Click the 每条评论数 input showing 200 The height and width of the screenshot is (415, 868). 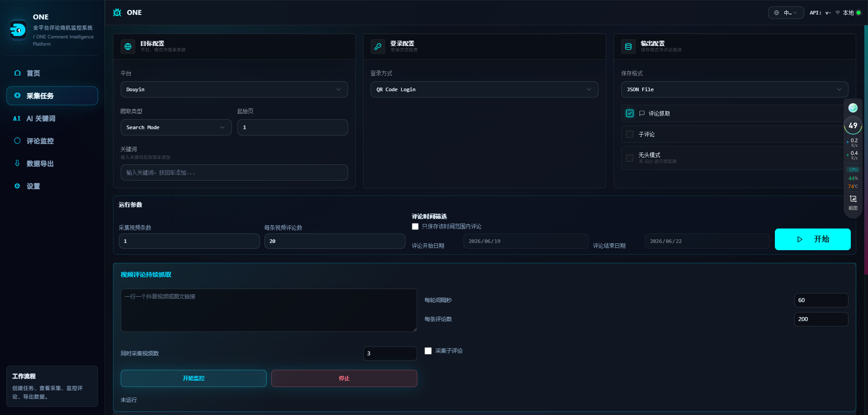tap(821, 319)
